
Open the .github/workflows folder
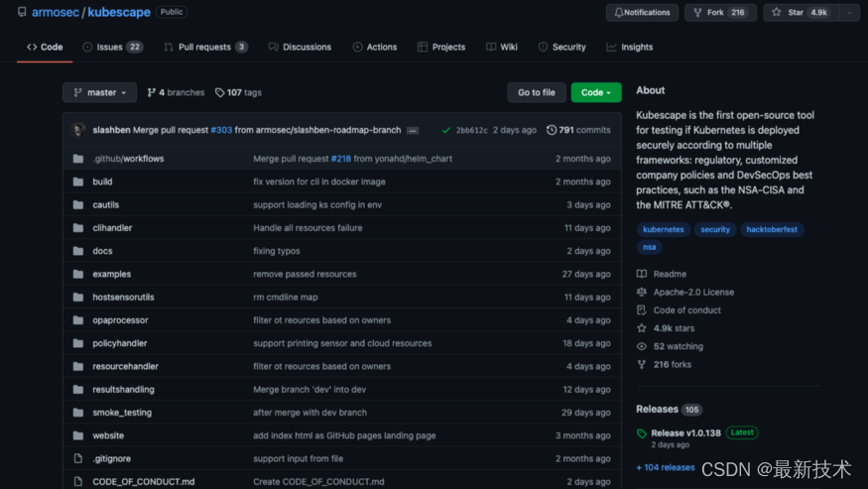[128, 159]
